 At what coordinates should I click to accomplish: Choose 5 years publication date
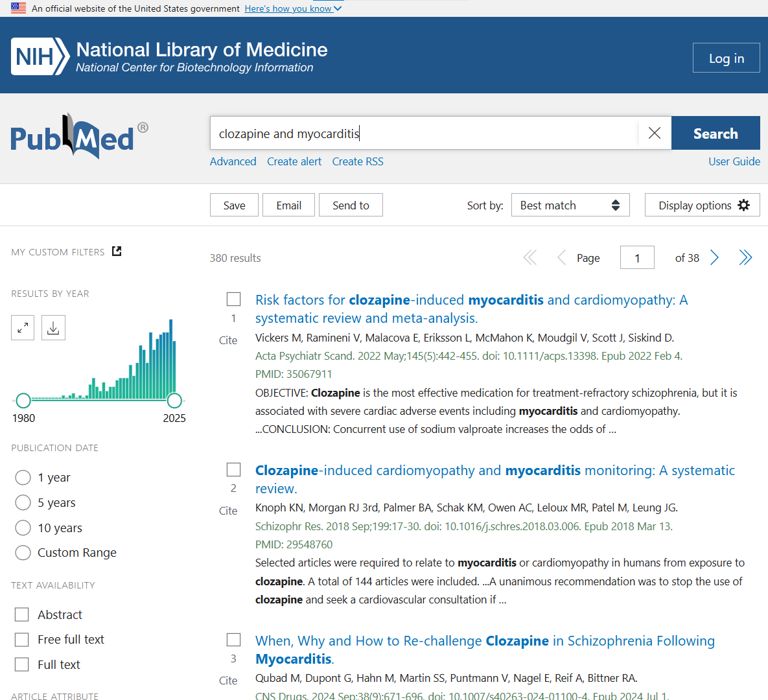(x=23, y=502)
